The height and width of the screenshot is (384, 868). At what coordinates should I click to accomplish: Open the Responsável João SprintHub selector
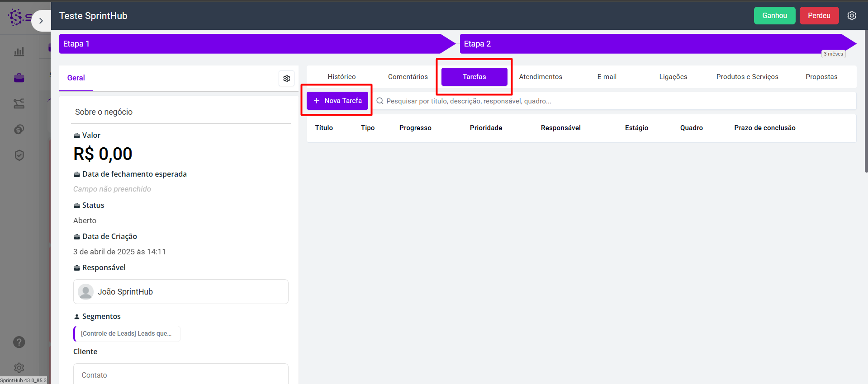(180, 292)
